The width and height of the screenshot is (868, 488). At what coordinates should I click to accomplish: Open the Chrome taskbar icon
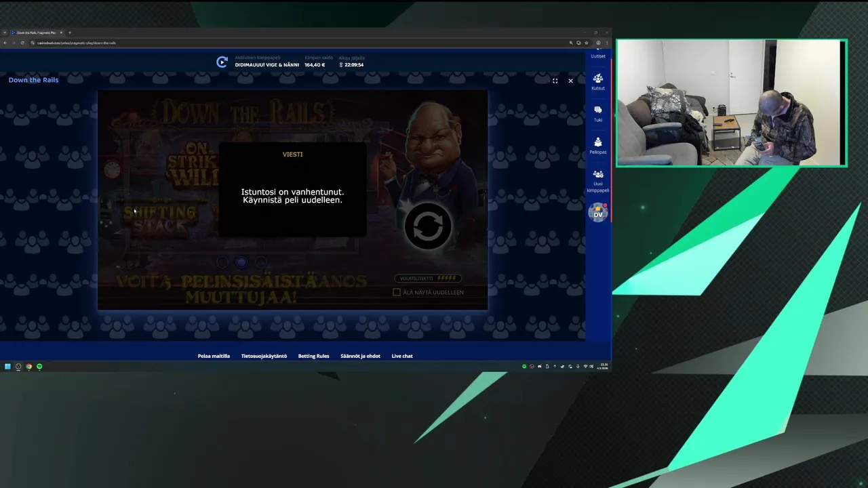[28, 367]
